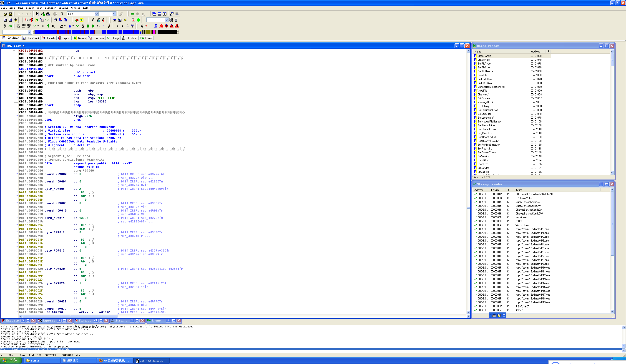Click the green circle toolbar icon

(138, 20)
